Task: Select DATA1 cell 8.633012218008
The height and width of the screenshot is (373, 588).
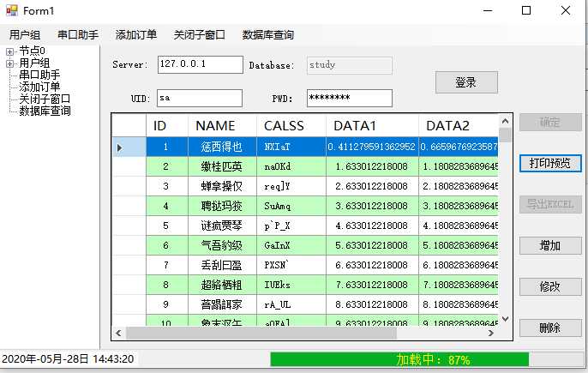Action: coord(372,304)
